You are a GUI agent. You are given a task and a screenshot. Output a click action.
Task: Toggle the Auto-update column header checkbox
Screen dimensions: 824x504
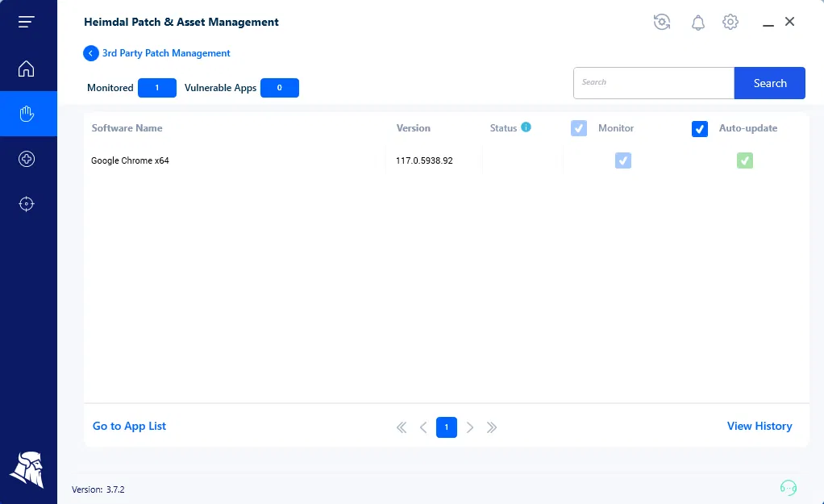[700, 129]
